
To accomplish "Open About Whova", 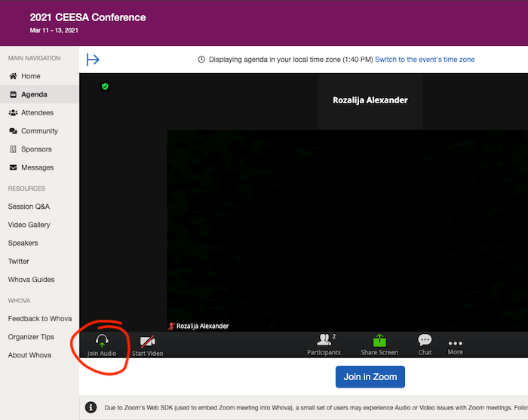I will coord(29,355).
